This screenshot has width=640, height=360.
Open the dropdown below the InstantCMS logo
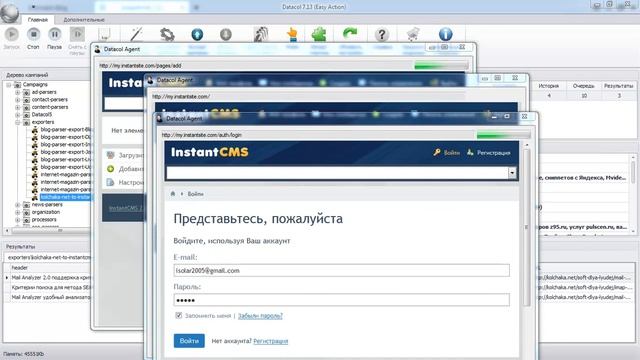click(x=512, y=173)
